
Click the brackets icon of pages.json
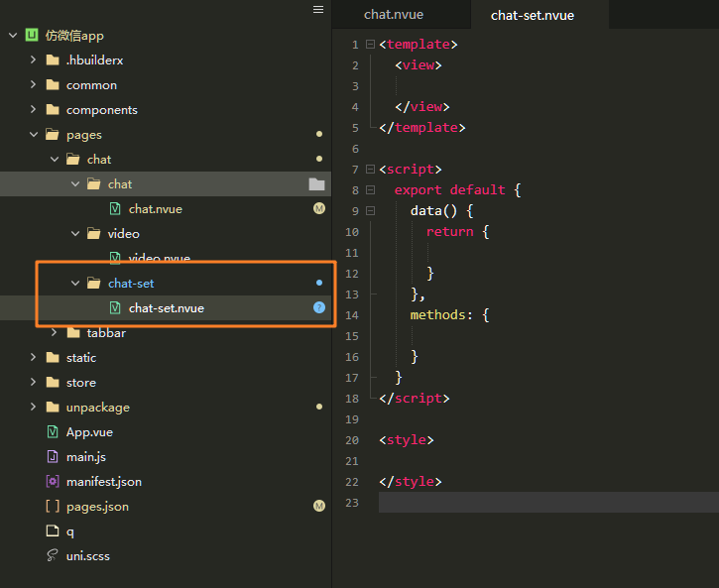(x=53, y=506)
